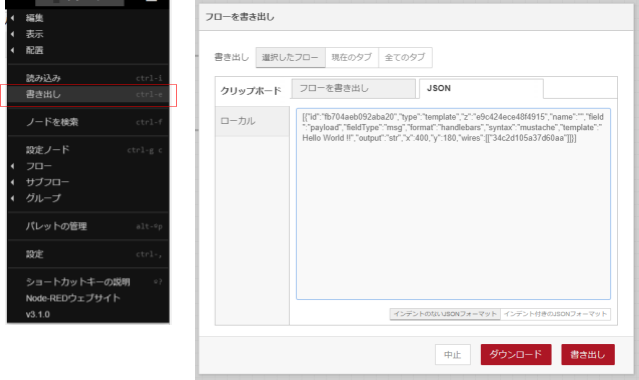Viewport: 639px width, 380px height.
Task: Choose インデントのないJSONフォーマット option
Action: 445,314
